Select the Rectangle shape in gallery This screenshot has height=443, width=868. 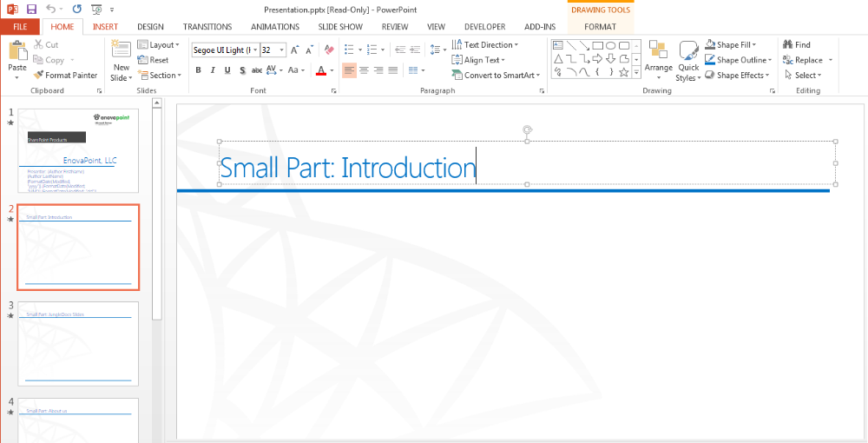tap(598, 45)
